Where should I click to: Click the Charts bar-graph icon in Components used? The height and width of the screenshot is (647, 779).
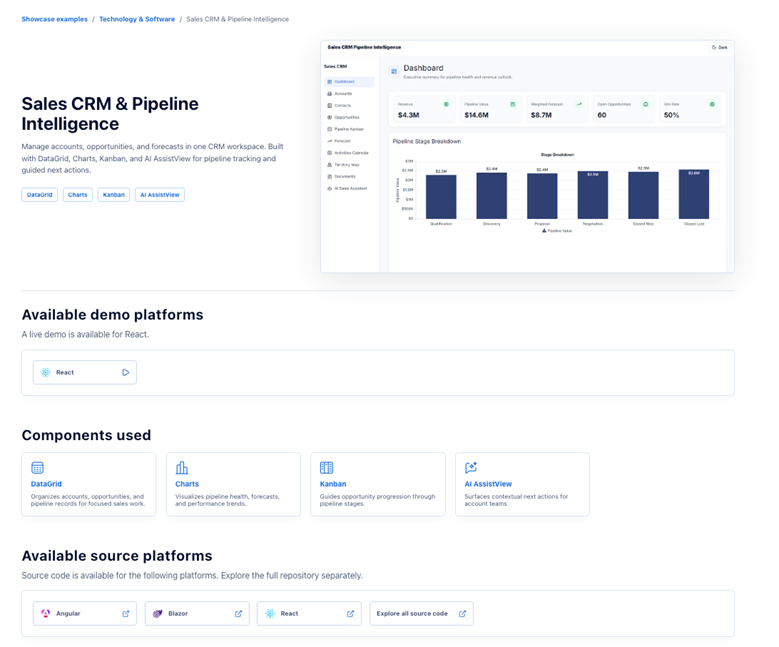click(182, 468)
